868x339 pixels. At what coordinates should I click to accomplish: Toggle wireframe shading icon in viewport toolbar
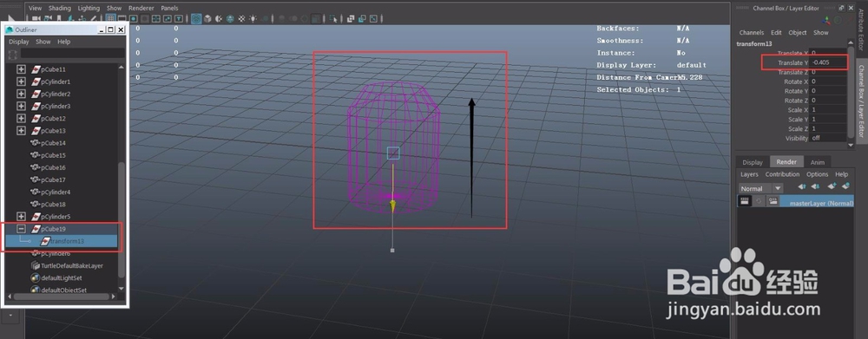click(x=196, y=19)
